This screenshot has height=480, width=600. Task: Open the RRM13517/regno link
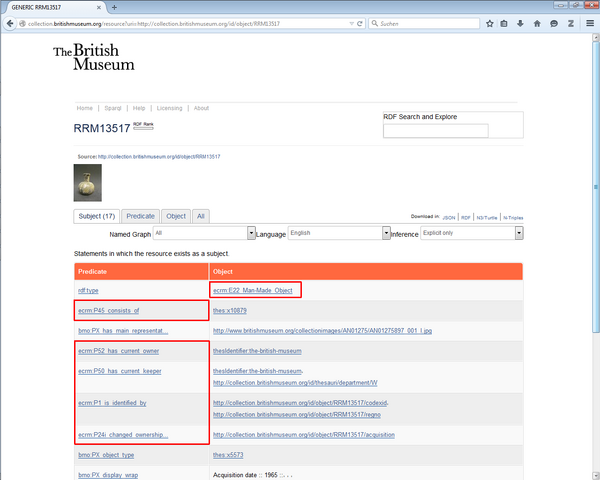click(x=297, y=415)
